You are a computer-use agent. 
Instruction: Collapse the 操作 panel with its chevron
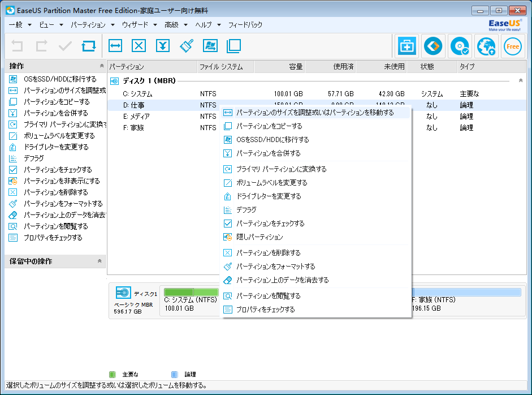(101, 66)
